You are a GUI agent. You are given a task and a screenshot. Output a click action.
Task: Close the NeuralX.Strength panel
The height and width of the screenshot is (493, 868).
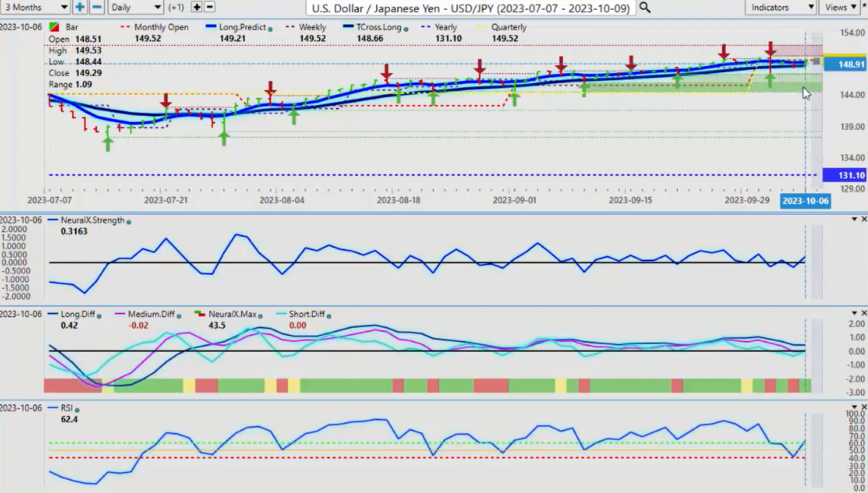864,219
